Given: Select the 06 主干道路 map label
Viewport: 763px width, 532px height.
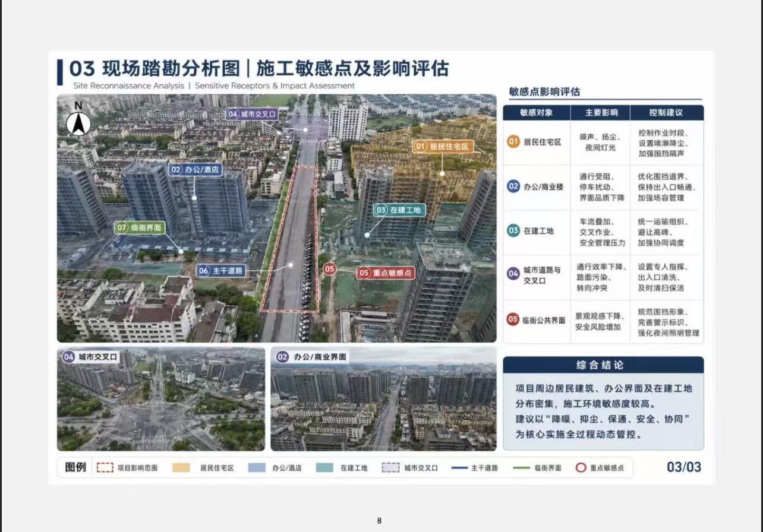Looking at the screenshot, I should 221,271.
